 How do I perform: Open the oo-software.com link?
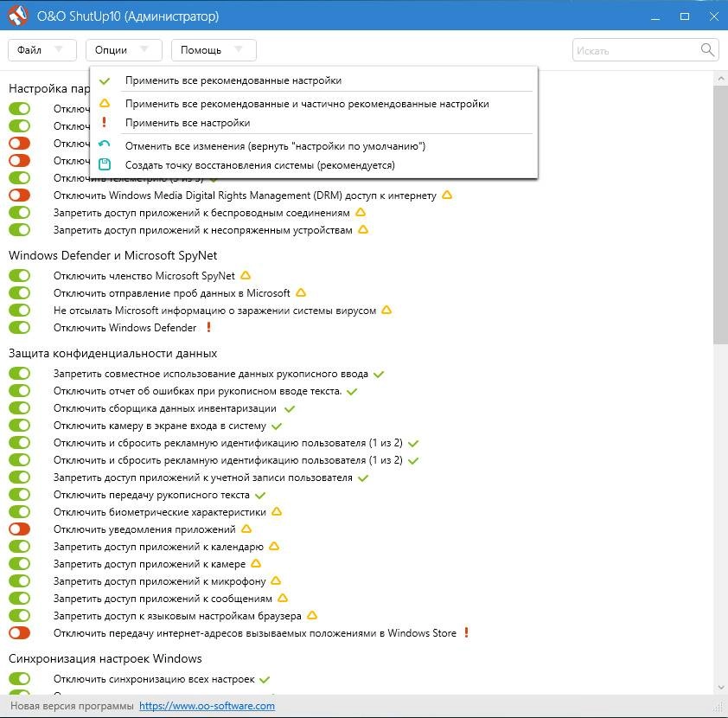pyautogui.click(x=207, y=706)
